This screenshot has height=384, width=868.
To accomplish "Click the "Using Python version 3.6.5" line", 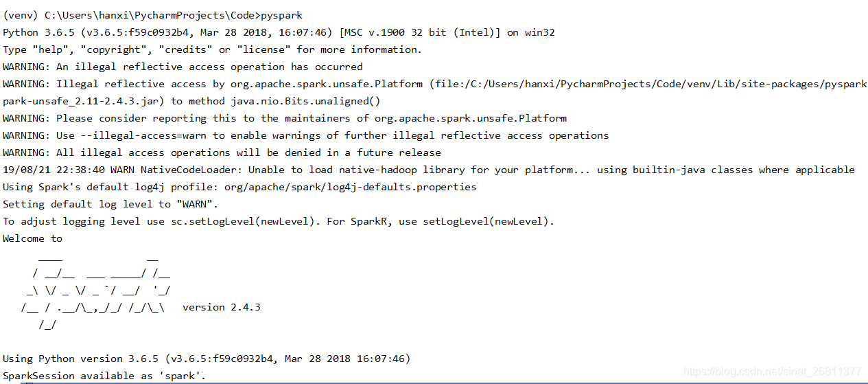I will (x=206, y=359).
